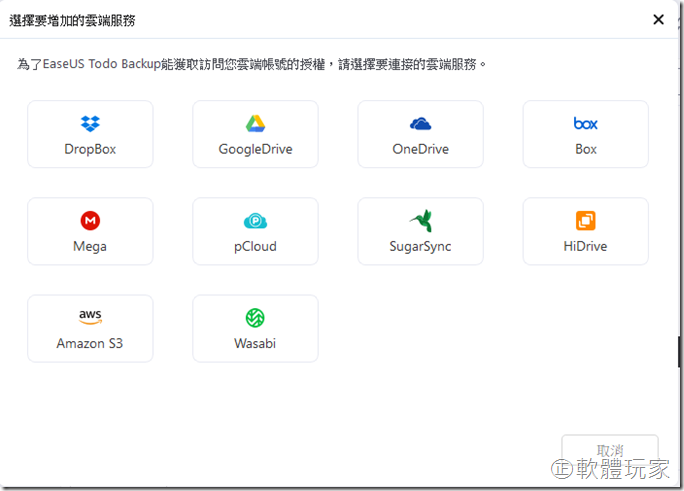Select the Google Drive triangle icon

tap(255, 124)
